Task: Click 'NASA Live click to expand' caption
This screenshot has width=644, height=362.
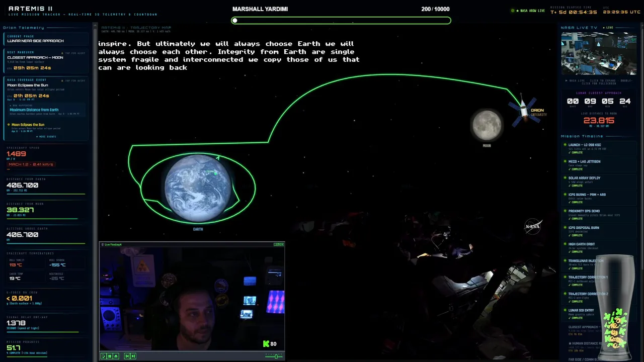Action: tap(599, 81)
